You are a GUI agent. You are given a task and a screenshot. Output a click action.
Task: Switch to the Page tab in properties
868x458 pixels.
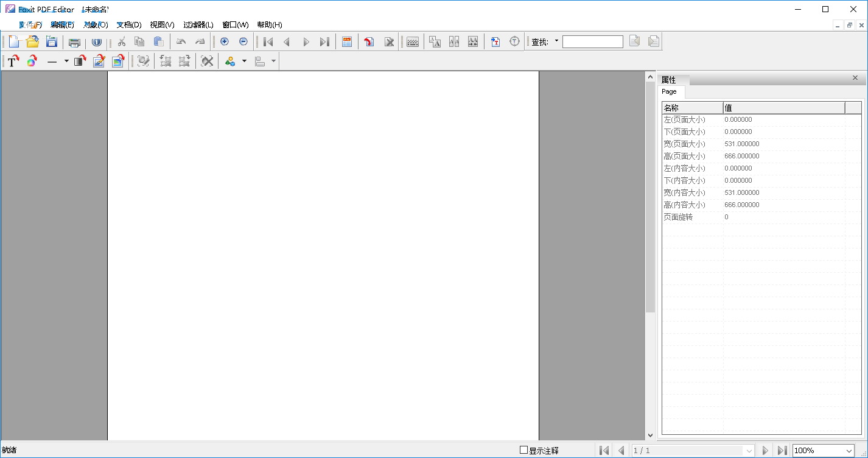[x=670, y=91]
